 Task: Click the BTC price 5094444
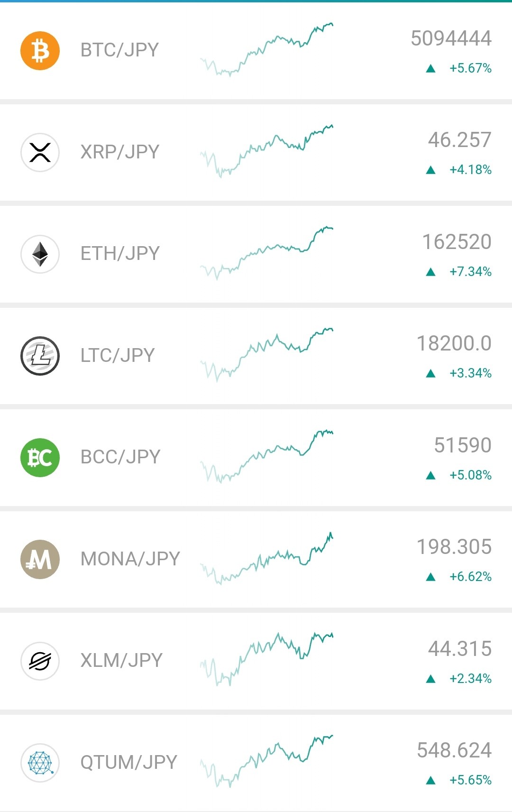point(451,38)
